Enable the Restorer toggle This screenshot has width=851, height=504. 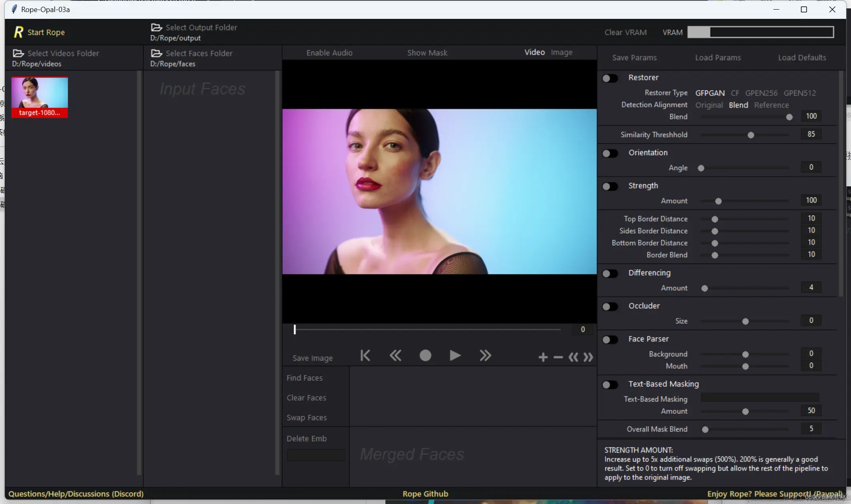pyautogui.click(x=610, y=78)
